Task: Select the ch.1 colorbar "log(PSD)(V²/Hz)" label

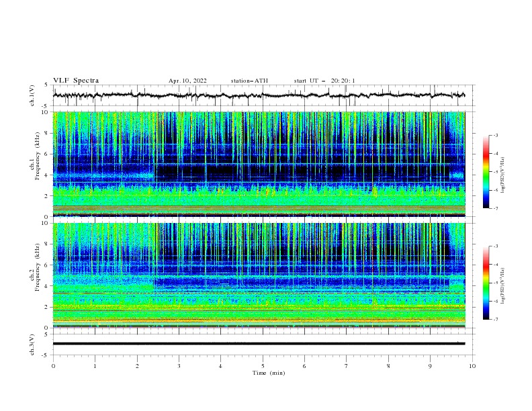Action: [503, 175]
